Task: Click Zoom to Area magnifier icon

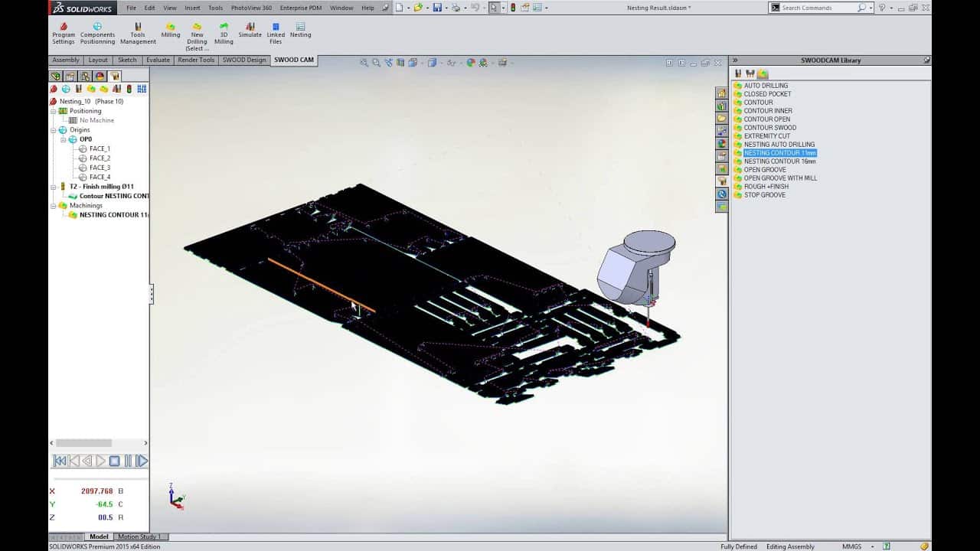Action: [x=376, y=63]
